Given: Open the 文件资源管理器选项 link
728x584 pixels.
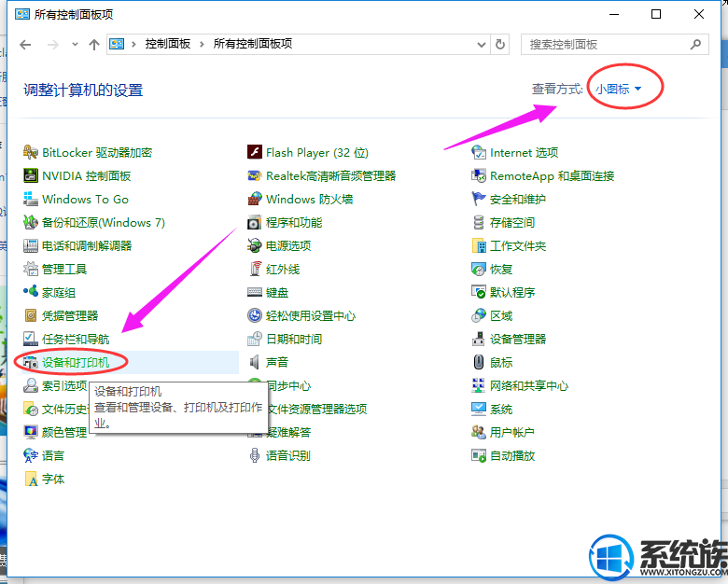Looking at the screenshot, I should point(317,409).
